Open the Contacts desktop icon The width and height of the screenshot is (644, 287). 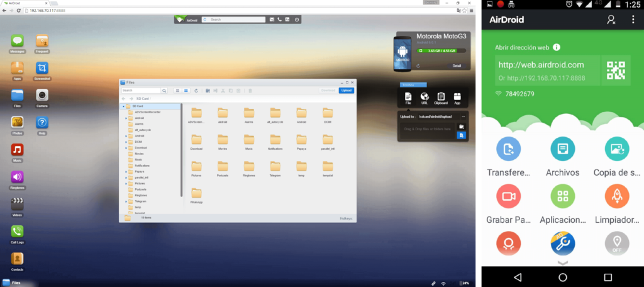(17, 259)
